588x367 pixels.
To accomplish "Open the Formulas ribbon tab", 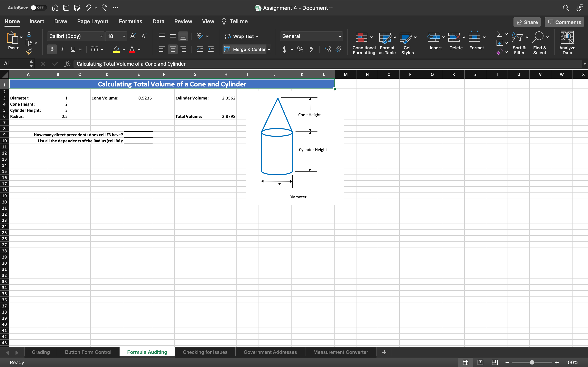I will tap(130, 21).
